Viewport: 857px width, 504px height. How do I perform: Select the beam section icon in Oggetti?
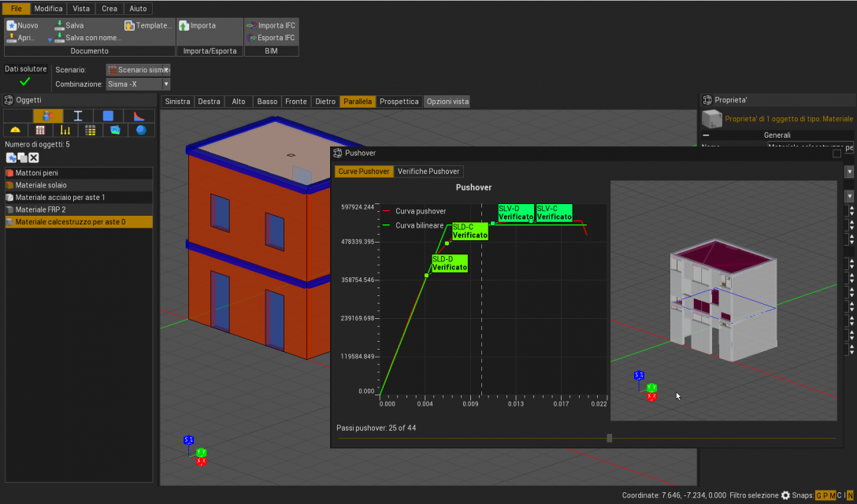click(x=78, y=116)
